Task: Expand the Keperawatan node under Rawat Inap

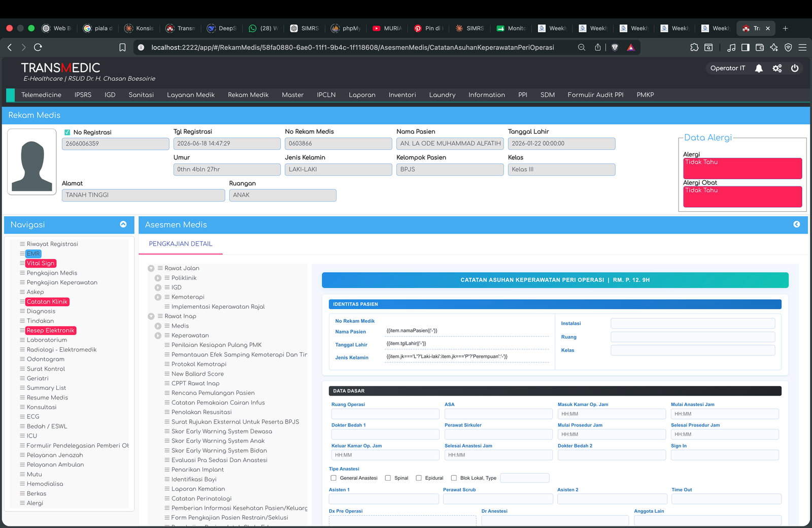Action: (x=158, y=336)
